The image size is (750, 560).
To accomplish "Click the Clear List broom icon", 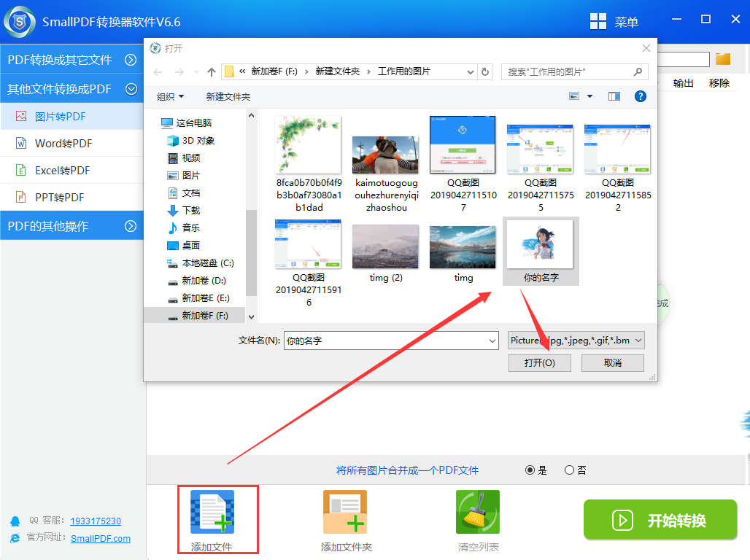I will 477,512.
